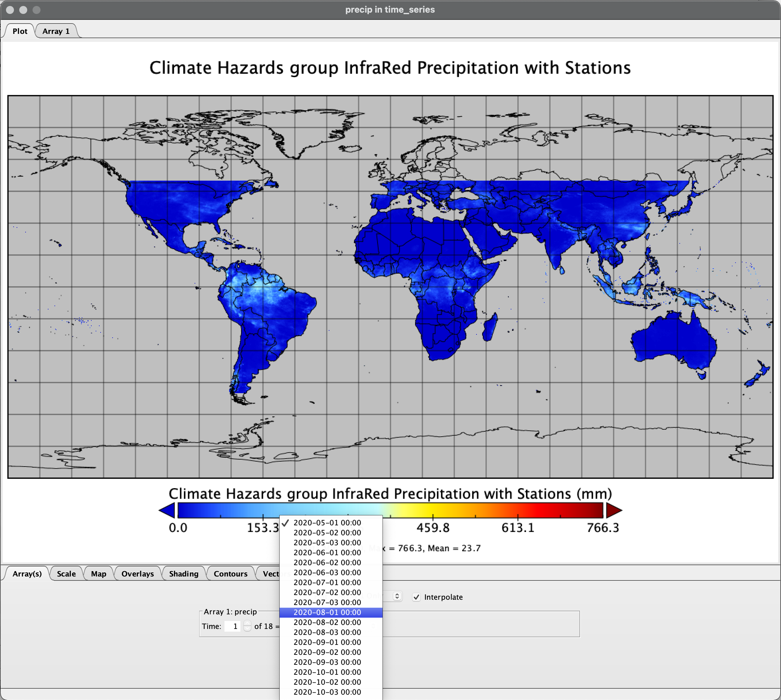The width and height of the screenshot is (781, 700).
Task: Choose 2020-10-03 00:00 in the dropdown list
Action: point(327,692)
